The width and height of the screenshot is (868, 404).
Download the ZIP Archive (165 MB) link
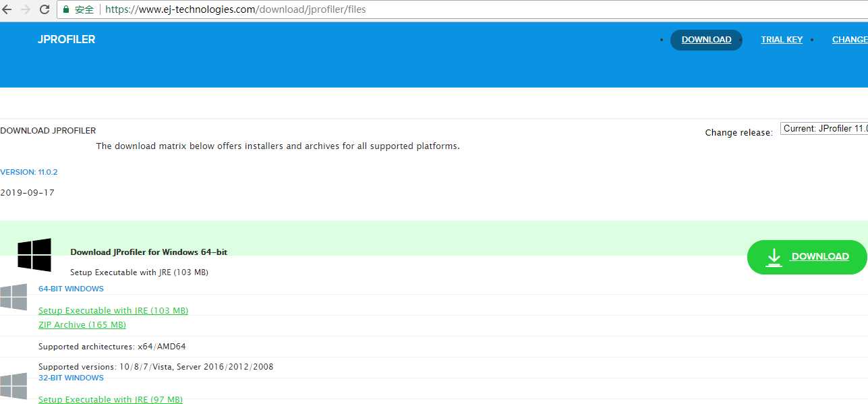[x=82, y=325]
